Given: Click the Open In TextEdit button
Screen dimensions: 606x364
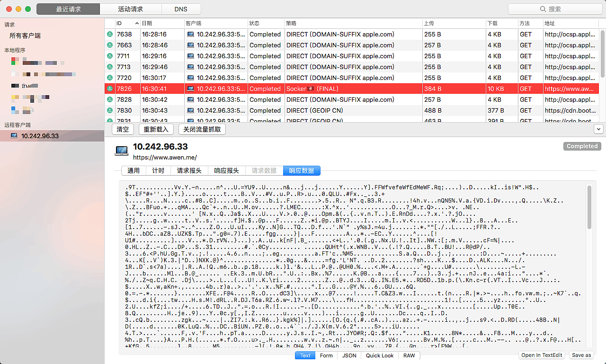Looking at the screenshot, I should point(542,355).
